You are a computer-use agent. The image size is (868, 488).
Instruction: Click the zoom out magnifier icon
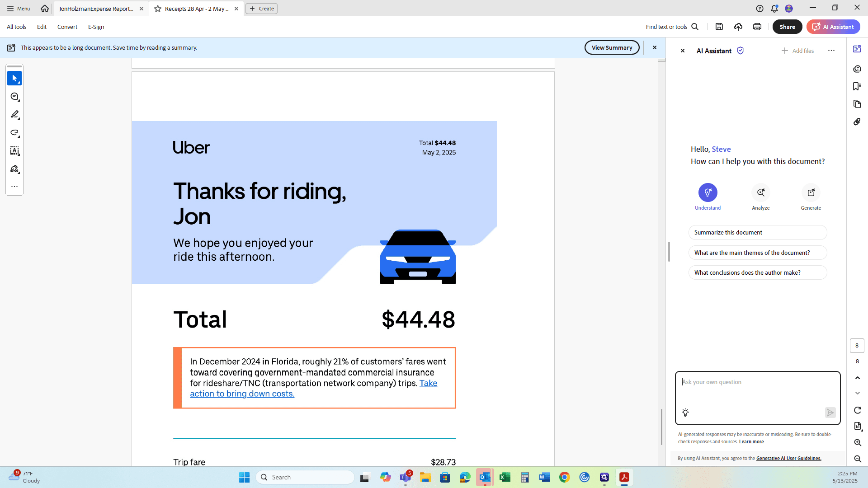[858, 459]
